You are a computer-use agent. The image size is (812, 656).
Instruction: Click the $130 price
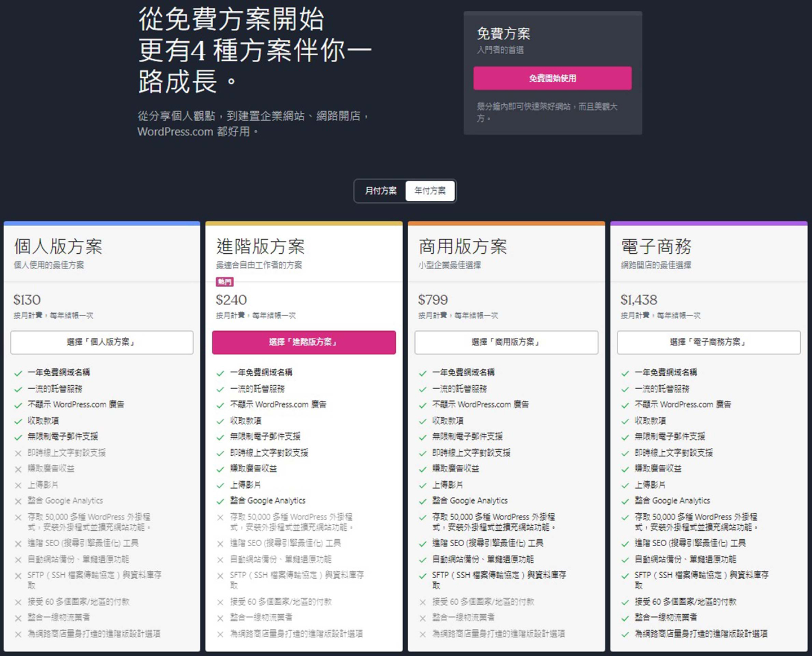tap(27, 300)
